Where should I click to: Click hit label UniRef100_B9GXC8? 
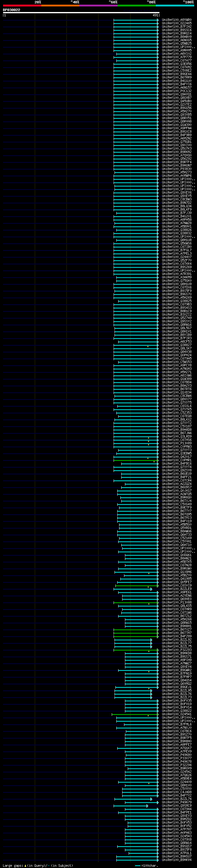click(x=177, y=132)
